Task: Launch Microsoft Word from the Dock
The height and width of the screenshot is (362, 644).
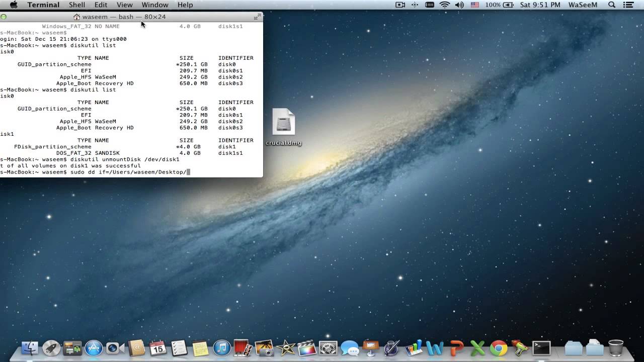Action: point(435,347)
